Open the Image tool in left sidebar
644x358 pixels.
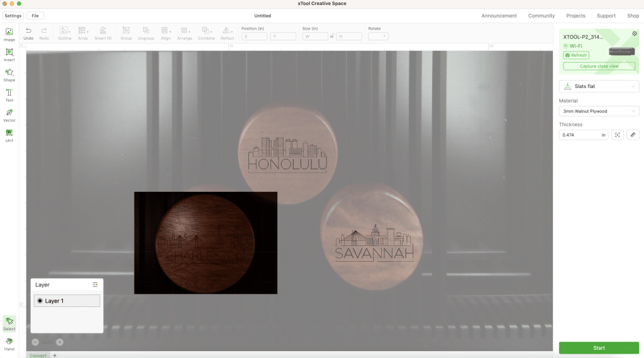pyautogui.click(x=9, y=35)
